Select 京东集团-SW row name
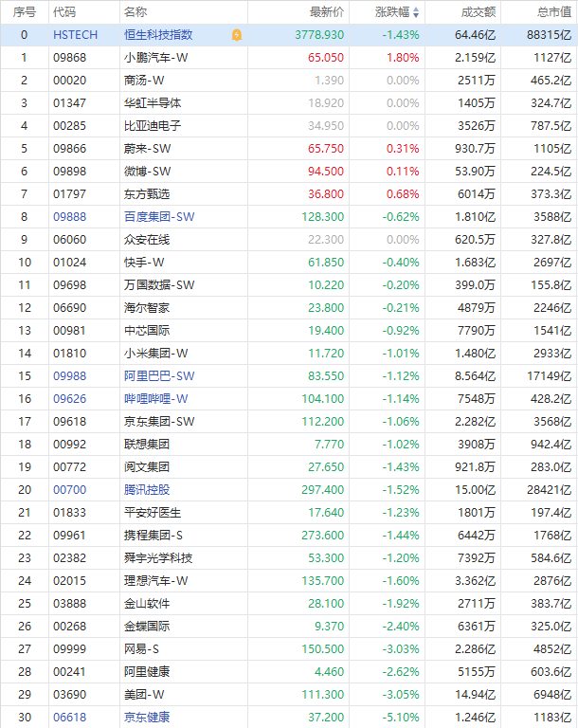Viewport: 578px width, 728px height. [159, 422]
